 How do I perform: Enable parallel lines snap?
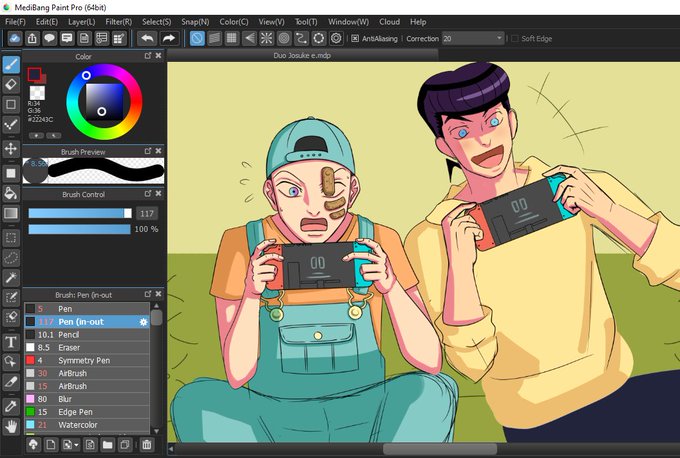[215, 39]
